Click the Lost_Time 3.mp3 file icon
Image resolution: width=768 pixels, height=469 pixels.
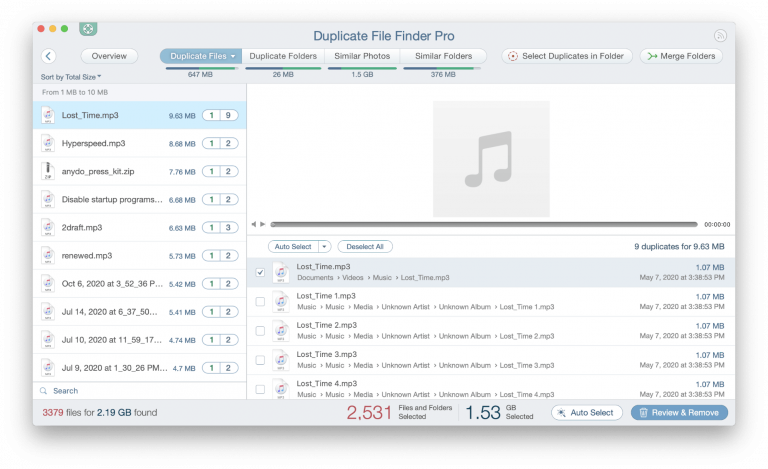(281, 360)
